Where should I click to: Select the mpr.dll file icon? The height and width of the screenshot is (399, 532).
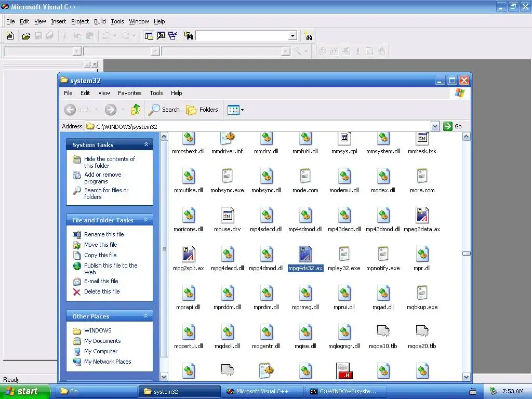point(422,254)
